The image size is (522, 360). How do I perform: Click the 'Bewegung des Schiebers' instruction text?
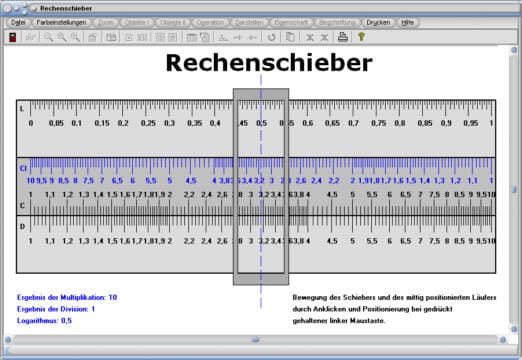(x=394, y=309)
